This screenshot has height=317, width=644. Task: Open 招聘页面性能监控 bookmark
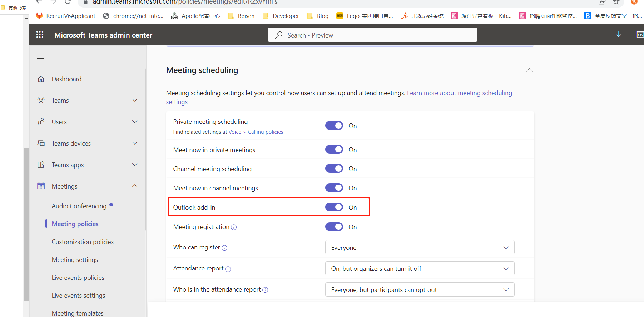tap(548, 16)
